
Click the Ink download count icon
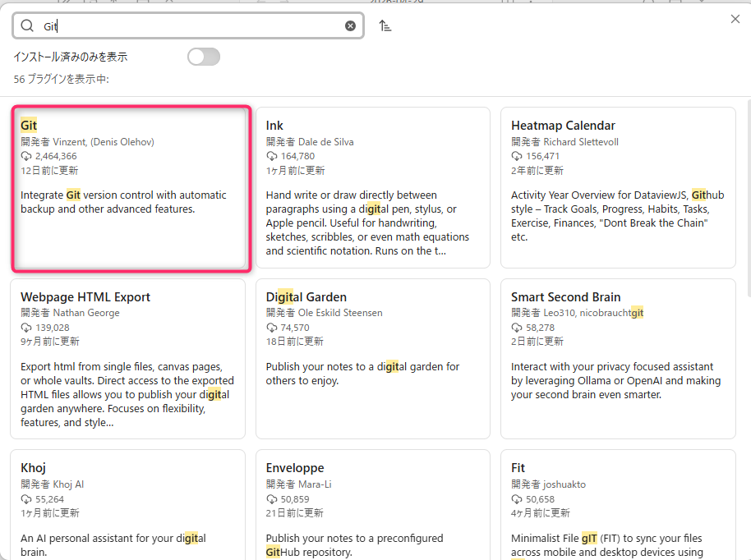(x=271, y=156)
